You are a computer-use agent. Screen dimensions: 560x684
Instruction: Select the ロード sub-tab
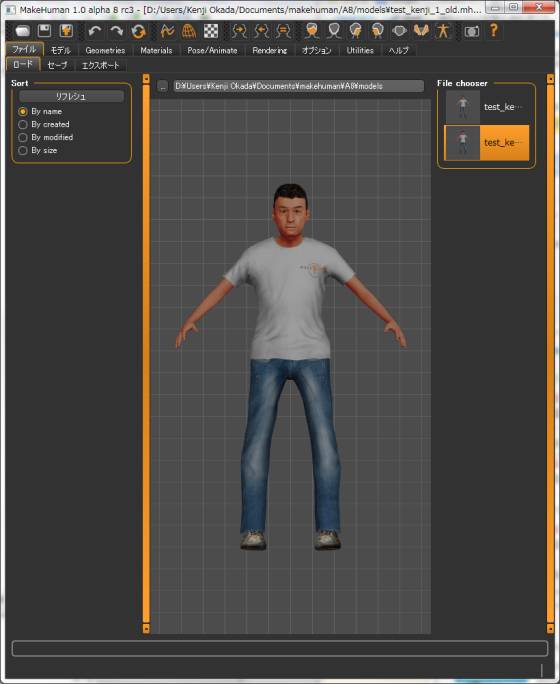tap(23, 64)
